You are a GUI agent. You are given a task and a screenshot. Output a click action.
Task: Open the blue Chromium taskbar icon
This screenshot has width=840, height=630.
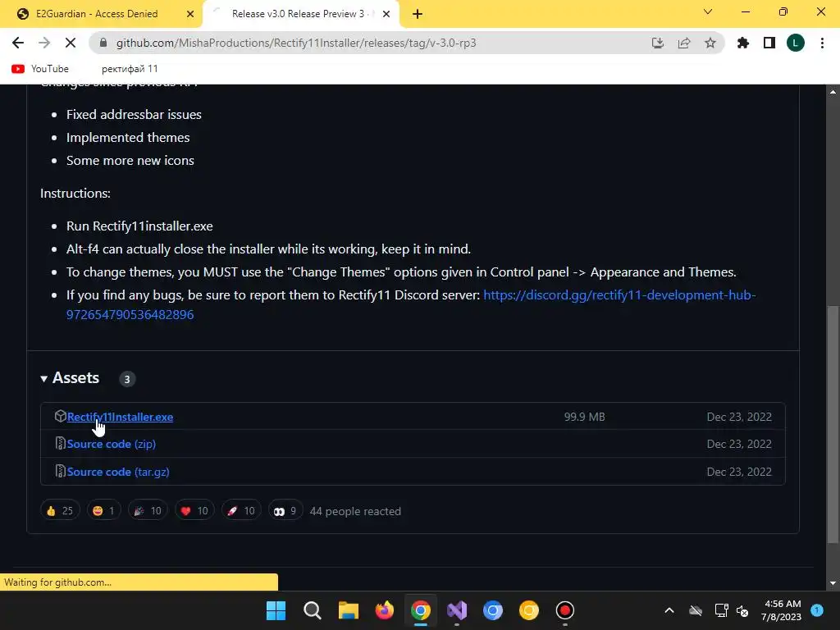pos(493,610)
